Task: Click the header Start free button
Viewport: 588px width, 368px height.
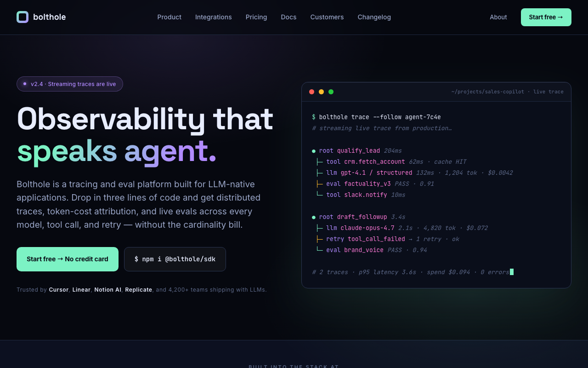Action: pyautogui.click(x=546, y=17)
